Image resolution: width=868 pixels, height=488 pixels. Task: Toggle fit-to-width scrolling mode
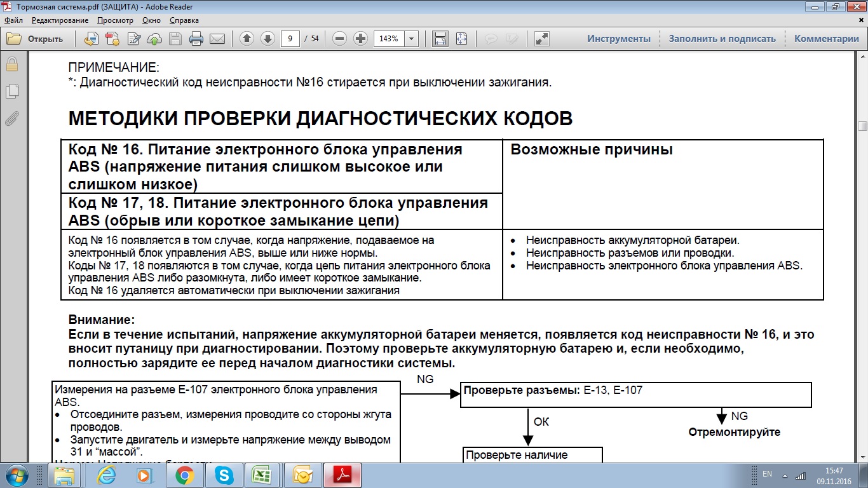coord(440,39)
